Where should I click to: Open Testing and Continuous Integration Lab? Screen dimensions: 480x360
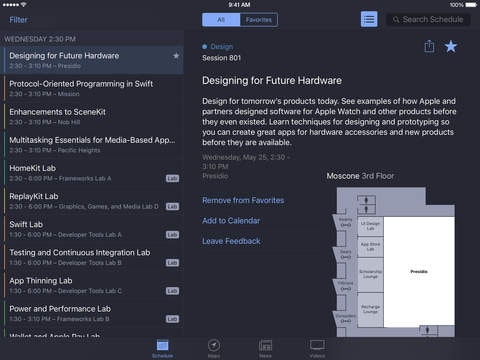point(92,257)
